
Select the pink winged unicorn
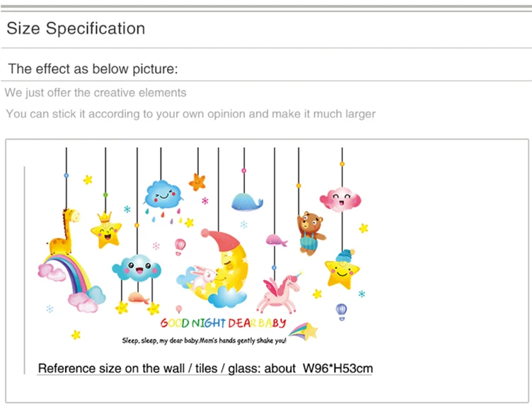tap(279, 293)
